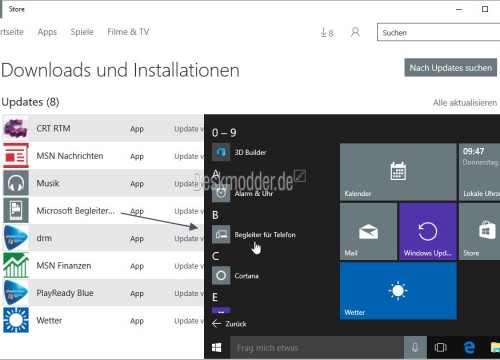
Task: Maximize the Store window
Action: (485, 9)
